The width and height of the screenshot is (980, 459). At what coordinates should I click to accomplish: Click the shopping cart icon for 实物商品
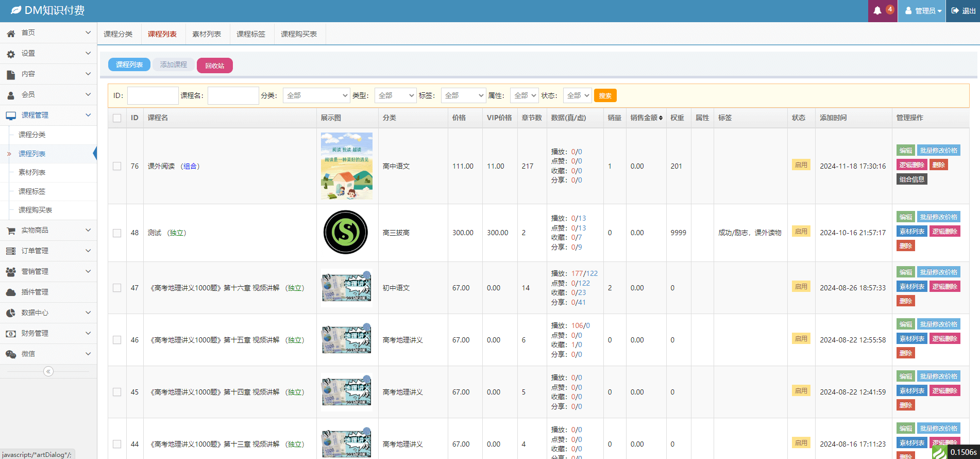(x=11, y=231)
